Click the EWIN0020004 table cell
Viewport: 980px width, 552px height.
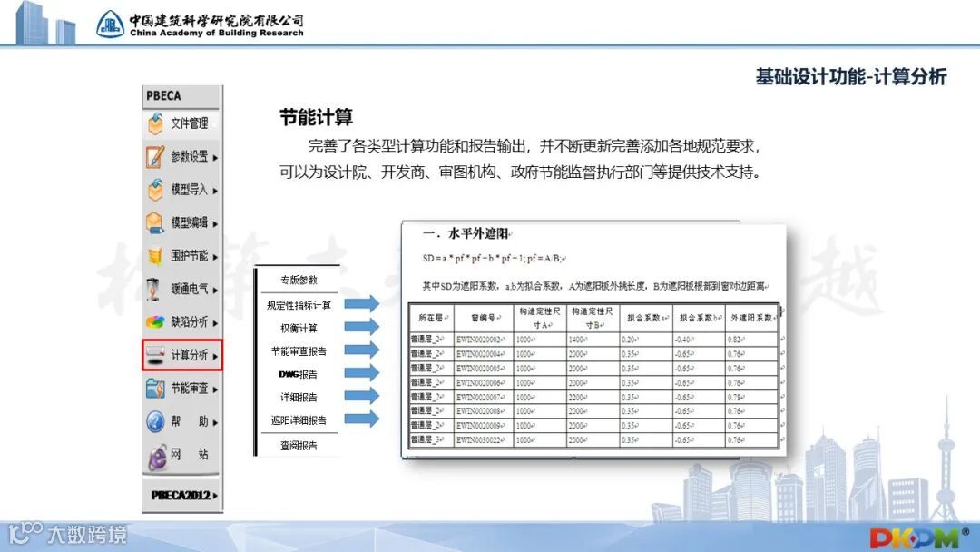pos(485,354)
